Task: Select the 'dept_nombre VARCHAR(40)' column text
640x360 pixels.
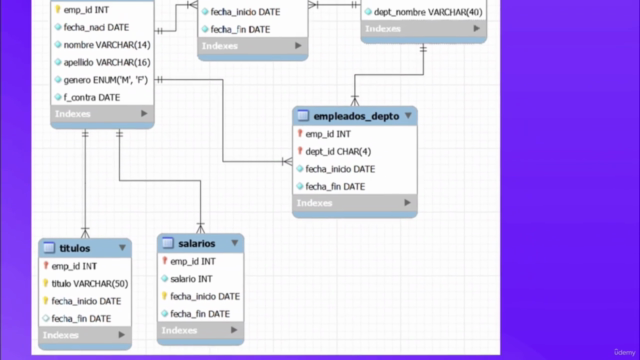Action: (x=428, y=12)
